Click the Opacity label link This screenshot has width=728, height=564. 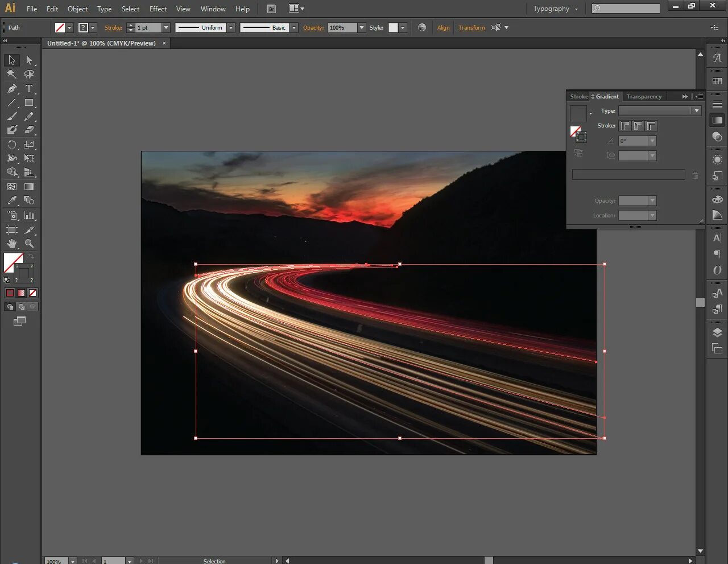(x=313, y=27)
